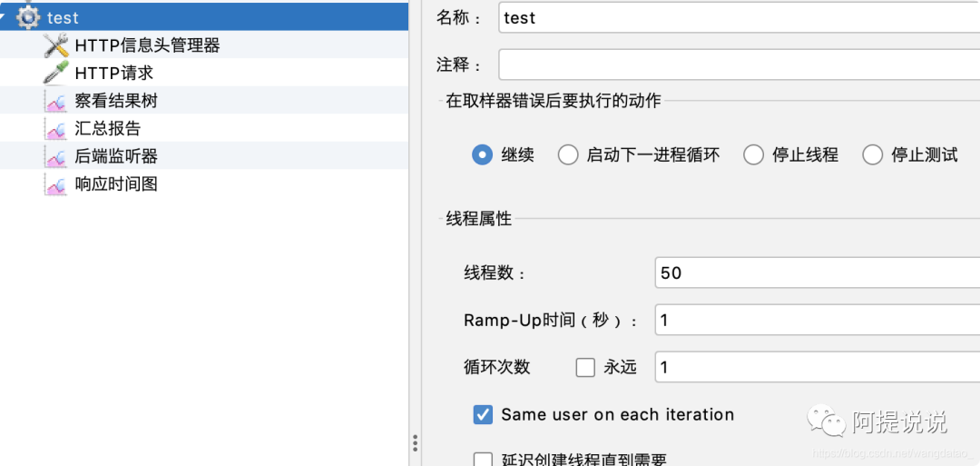The height and width of the screenshot is (466, 980).
Task: Collapse the test tree node arrow
Action: point(5,17)
